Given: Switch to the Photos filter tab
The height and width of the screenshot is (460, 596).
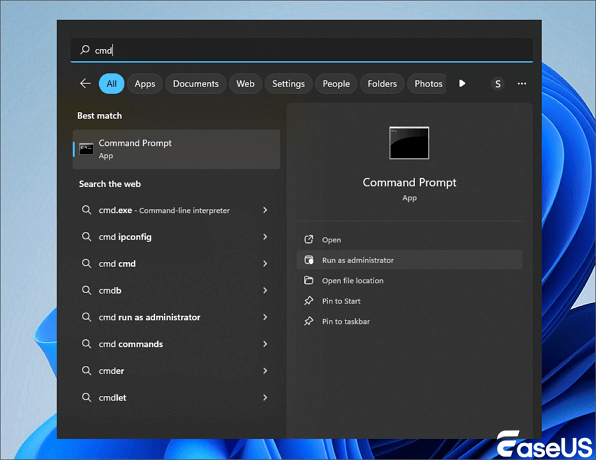Looking at the screenshot, I should [x=428, y=84].
